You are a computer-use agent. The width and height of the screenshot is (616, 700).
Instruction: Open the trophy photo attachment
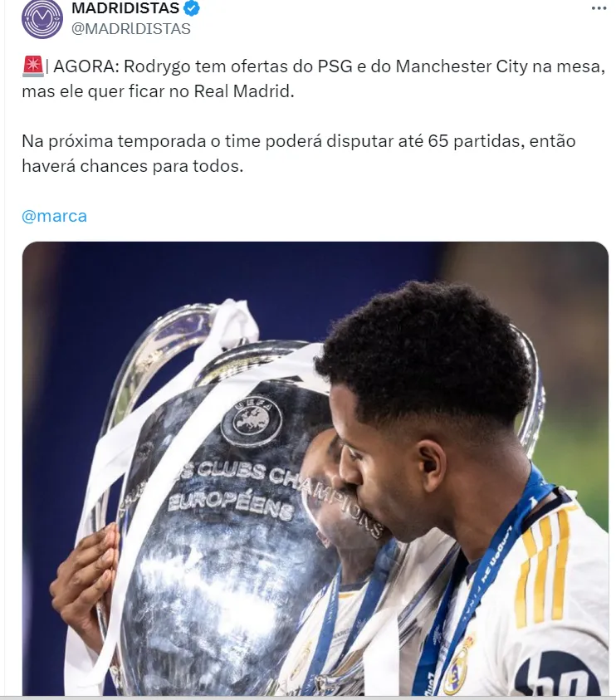pyautogui.click(x=315, y=468)
